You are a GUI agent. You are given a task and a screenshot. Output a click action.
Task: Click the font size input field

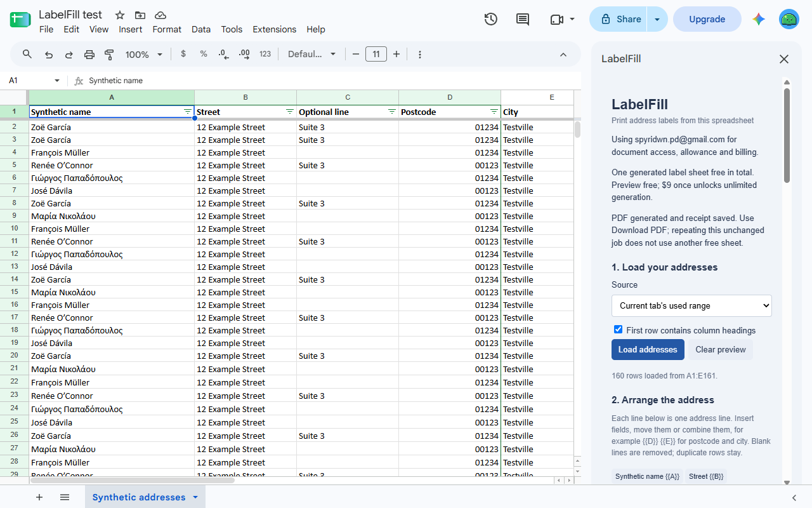click(376, 55)
